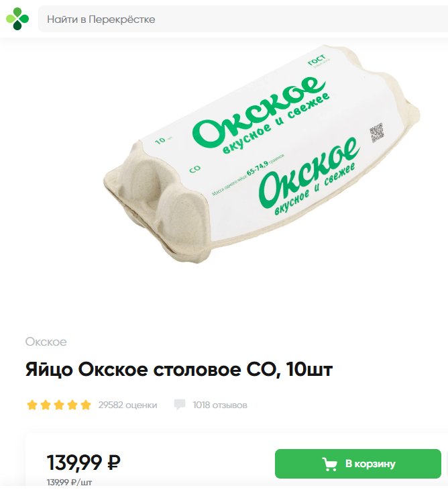Click the ГОСТ mark on the package
The image size is (448, 490).
(317, 60)
